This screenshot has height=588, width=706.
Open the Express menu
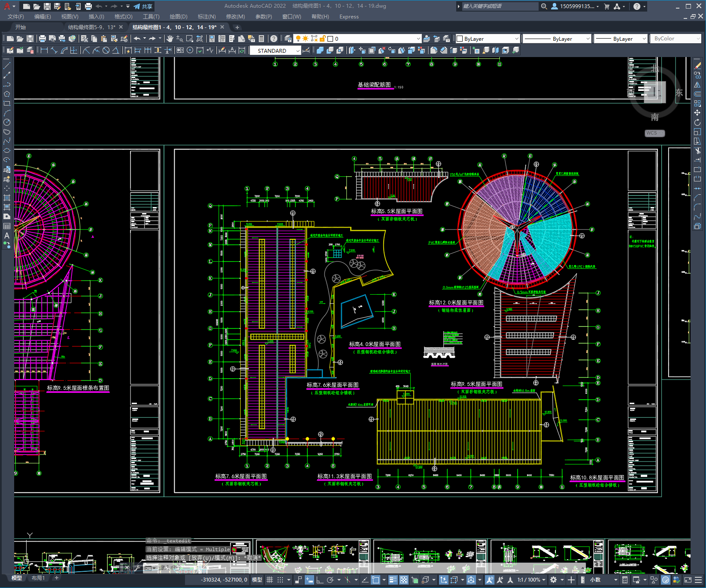point(349,17)
